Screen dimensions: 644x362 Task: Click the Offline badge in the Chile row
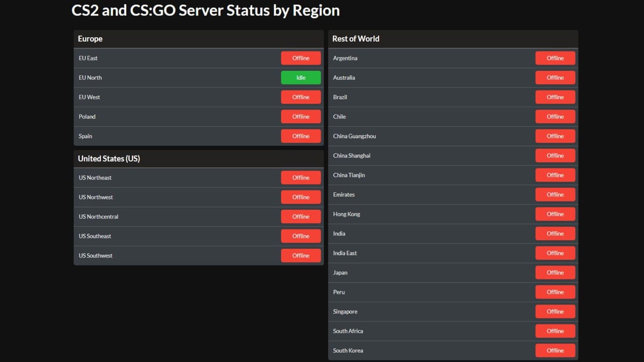point(555,116)
